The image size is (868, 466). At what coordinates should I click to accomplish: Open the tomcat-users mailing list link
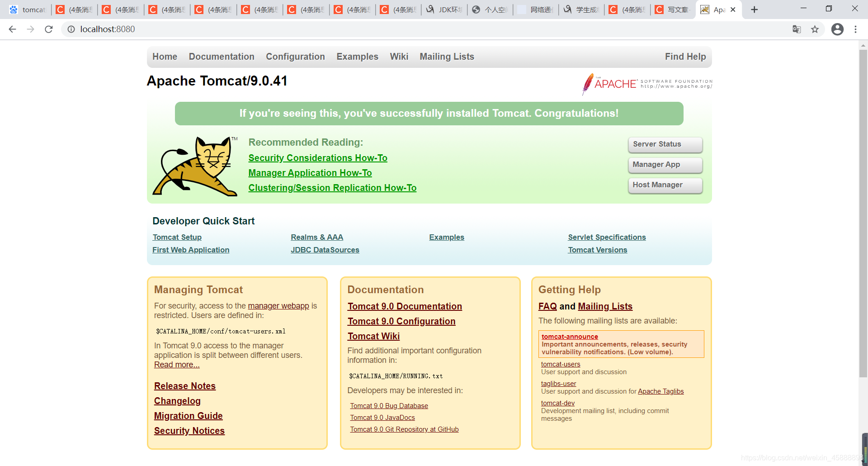(x=561, y=364)
